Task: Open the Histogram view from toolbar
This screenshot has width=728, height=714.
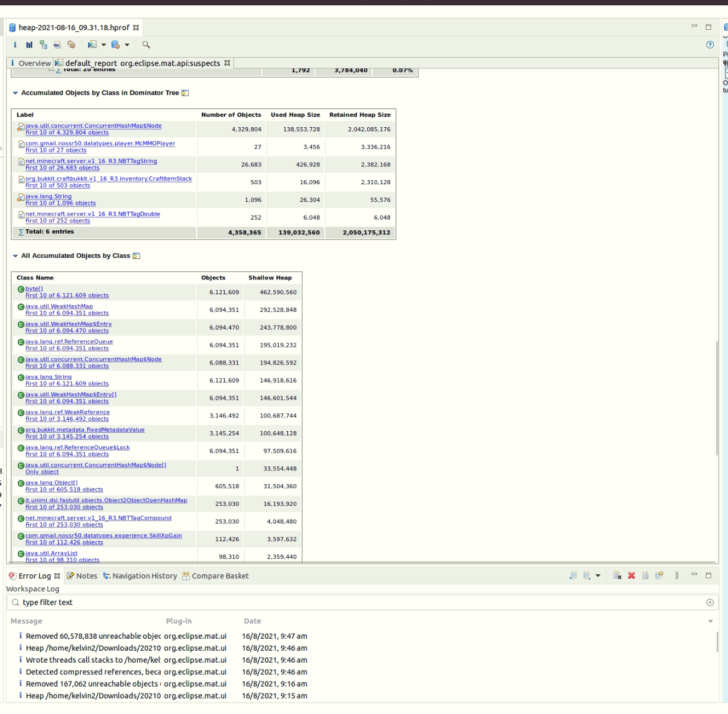Action: point(29,44)
